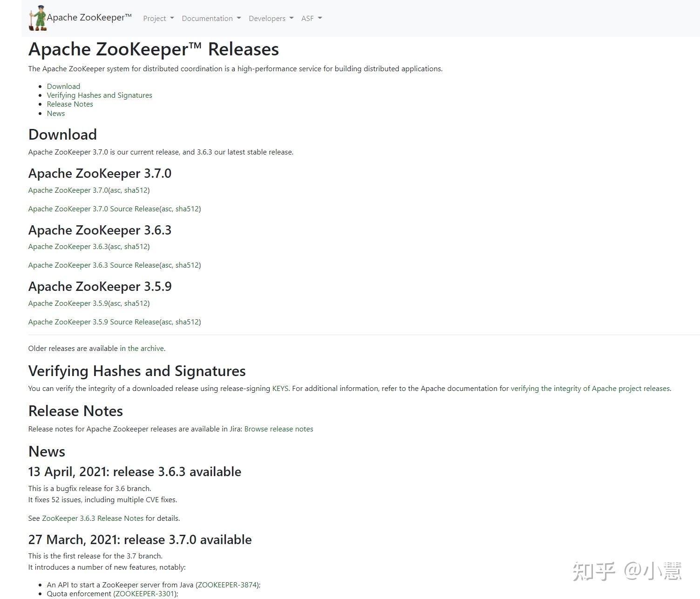
Task: Open asc signature for ZooKeeper 3.7.0 binary
Action: pos(115,190)
